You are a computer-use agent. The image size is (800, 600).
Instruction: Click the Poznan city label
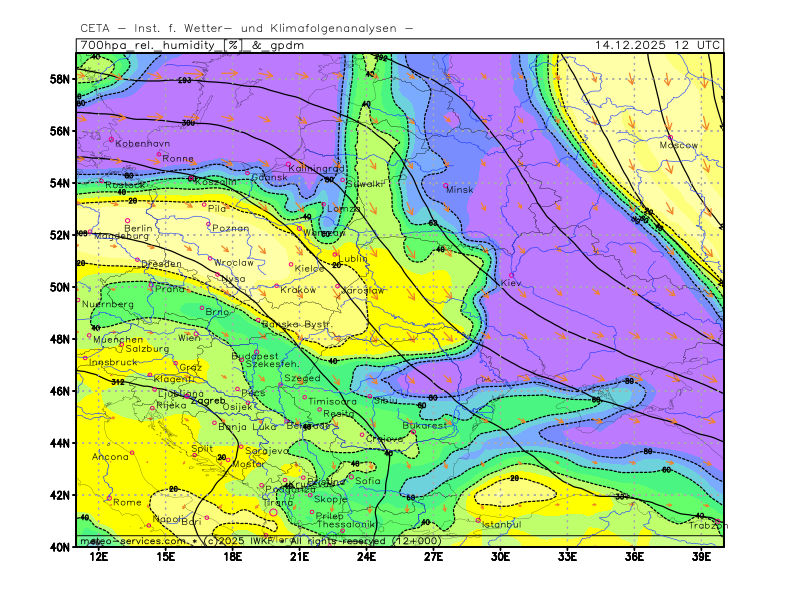pos(231,228)
